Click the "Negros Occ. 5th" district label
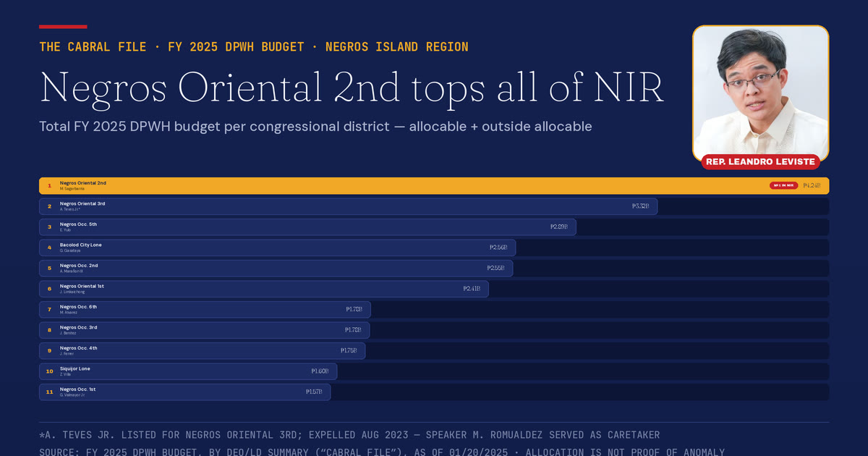 coord(78,224)
